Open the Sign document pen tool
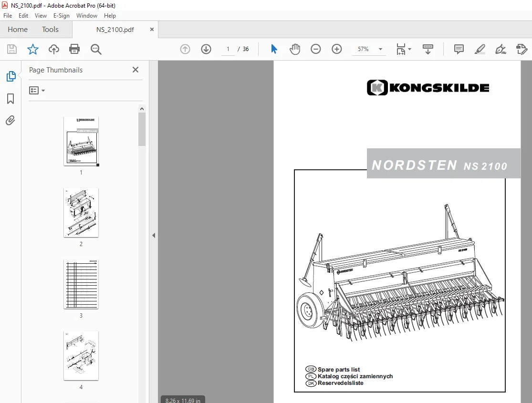The height and width of the screenshot is (403, 532). click(501, 49)
